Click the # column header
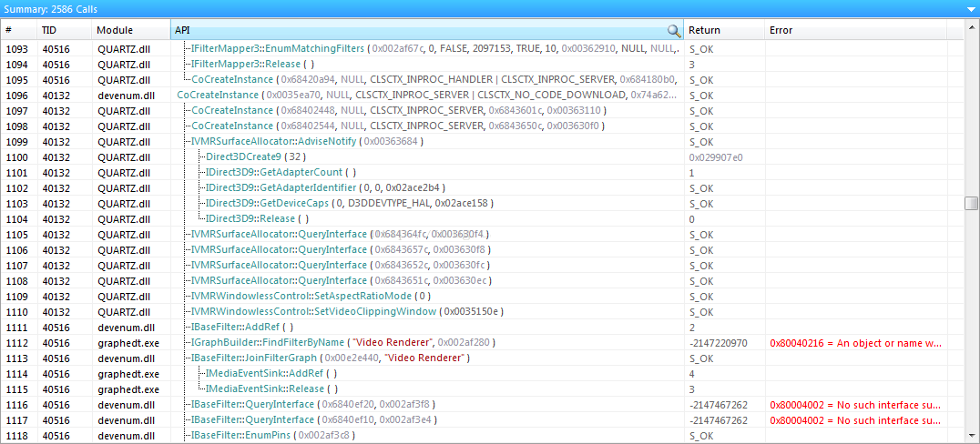This screenshot has height=444, width=980. pos(19,30)
